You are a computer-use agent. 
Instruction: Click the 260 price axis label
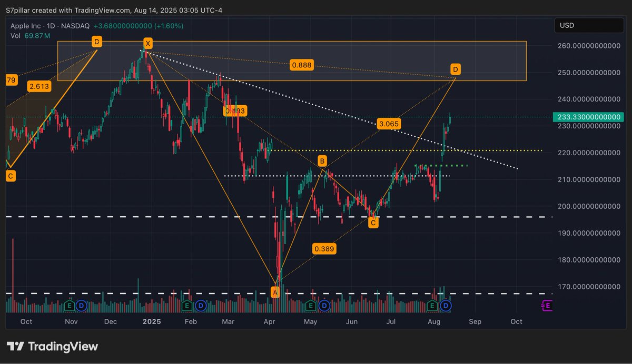pos(589,46)
